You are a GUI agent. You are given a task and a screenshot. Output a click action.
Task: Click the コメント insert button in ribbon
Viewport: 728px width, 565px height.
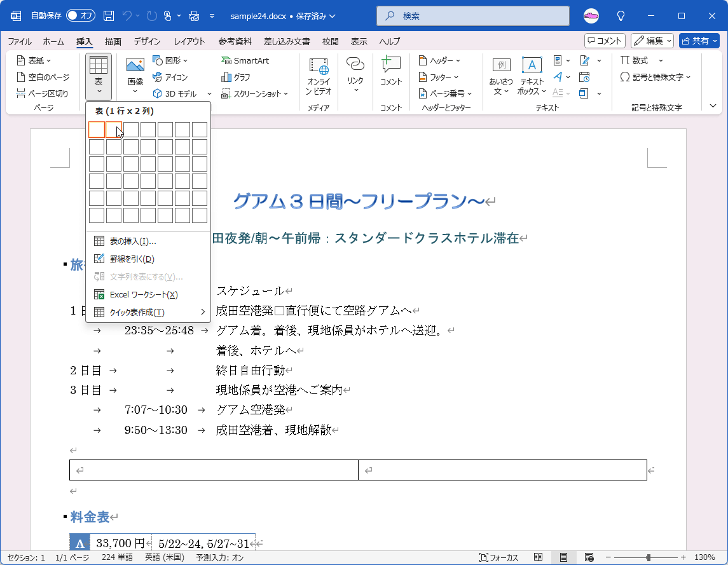[x=391, y=71]
